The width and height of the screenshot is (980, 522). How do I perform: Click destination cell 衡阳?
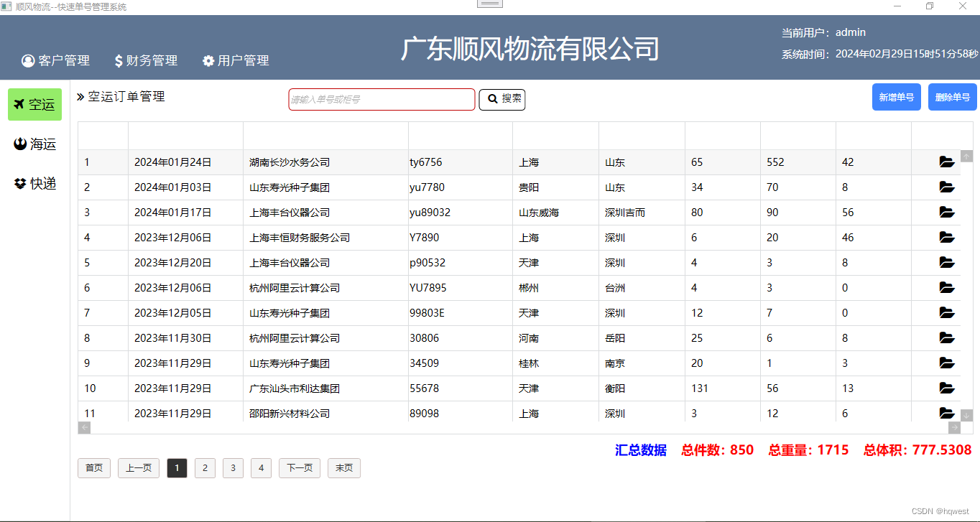pyautogui.click(x=615, y=388)
